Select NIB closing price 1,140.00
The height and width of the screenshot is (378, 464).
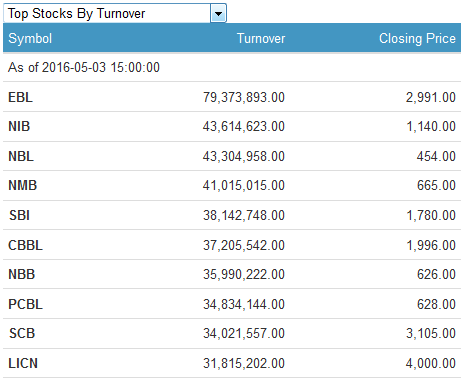(431, 126)
